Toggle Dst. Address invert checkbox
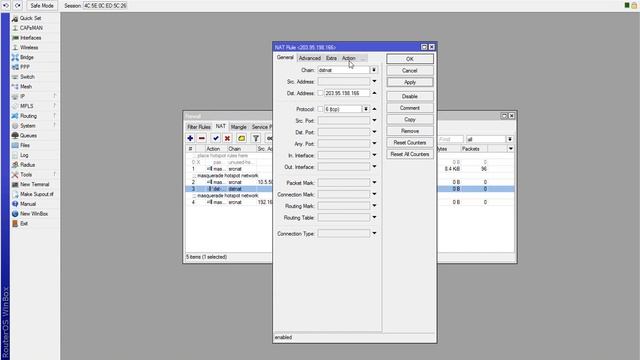The image size is (640, 360). coord(320,93)
